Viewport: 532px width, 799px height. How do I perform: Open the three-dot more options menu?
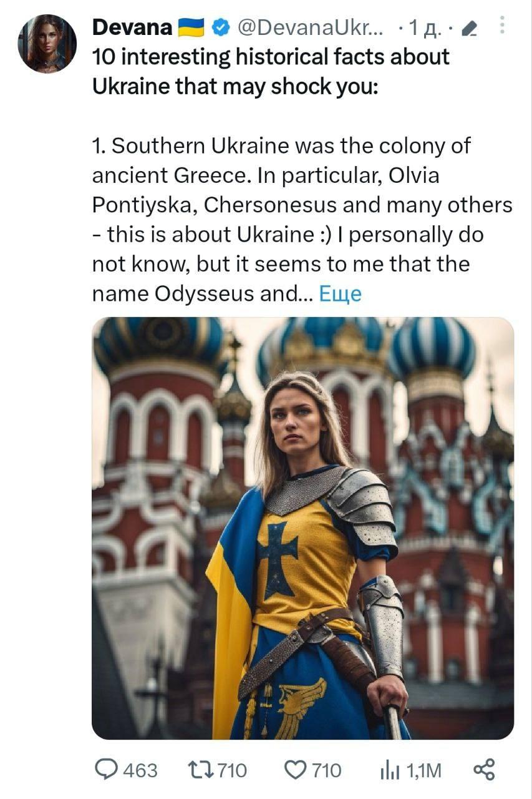coord(504,26)
